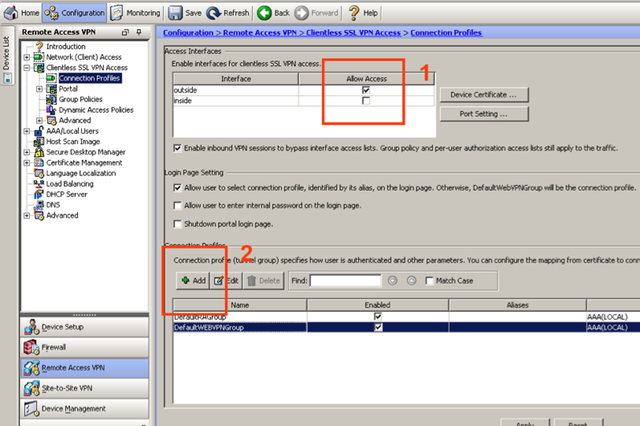This screenshot has width=640, height=426.
Task: Open DHCP Server tree item
Action: tap(67, 194)
